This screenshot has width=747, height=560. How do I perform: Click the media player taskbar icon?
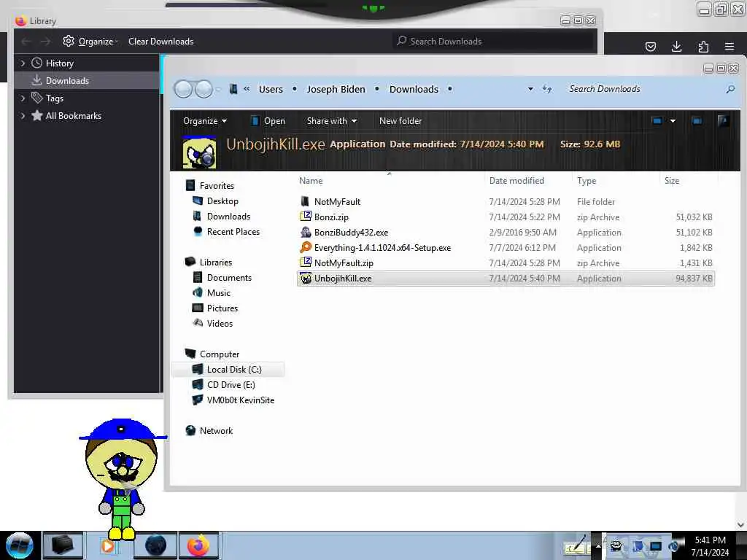pyautogui.click(x=108, y=545)
